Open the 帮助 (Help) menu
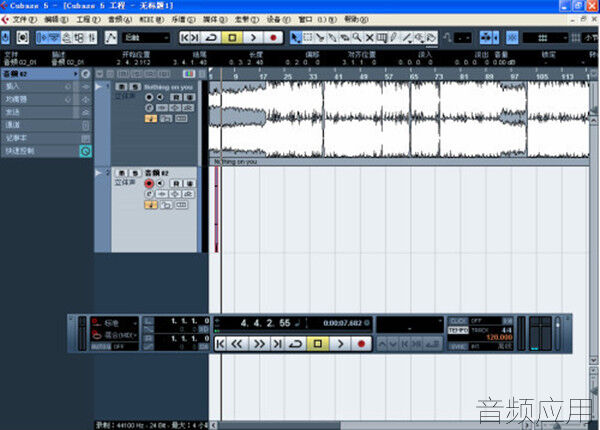This screenshot has height=430, width=600. pos(356,19)
